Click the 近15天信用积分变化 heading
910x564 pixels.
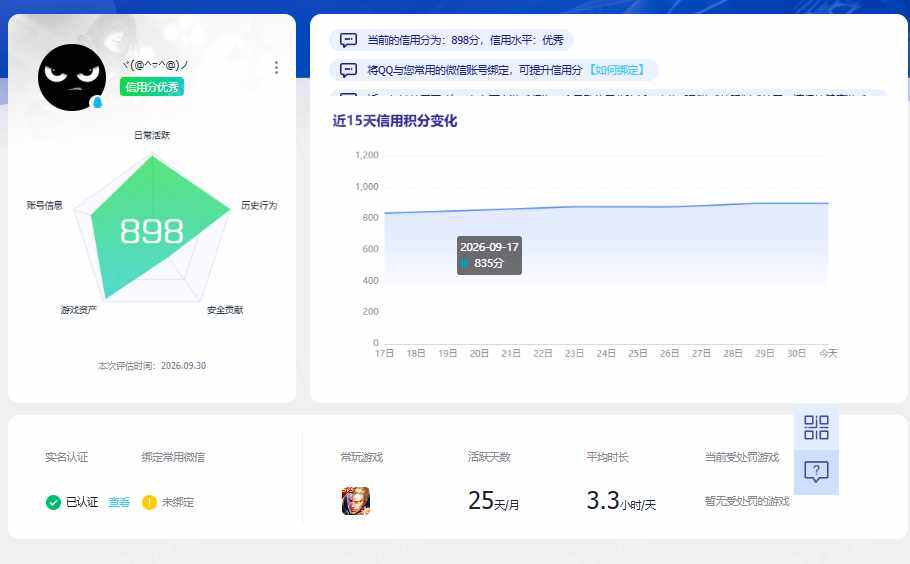[x=395, y=121]
